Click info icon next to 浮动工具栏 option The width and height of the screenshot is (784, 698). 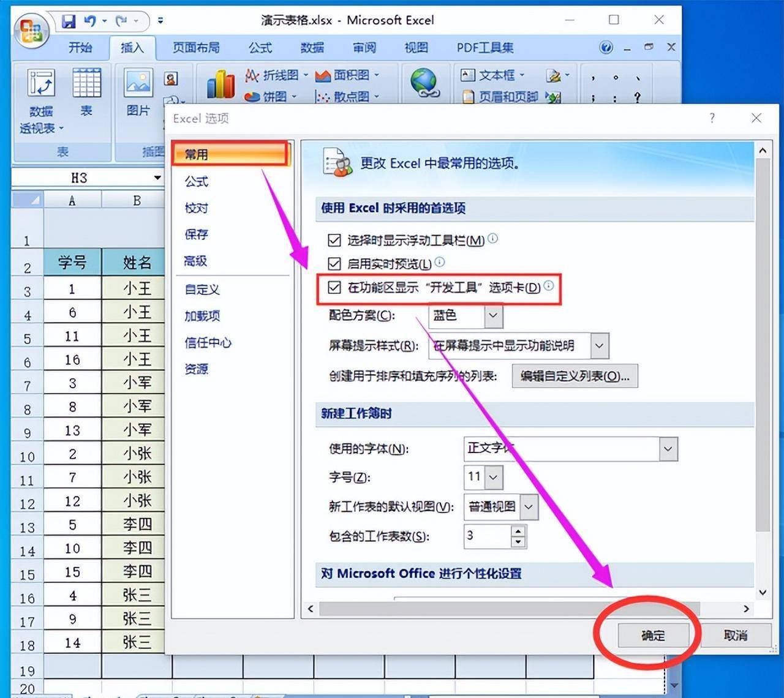click(x=492, y=238)
